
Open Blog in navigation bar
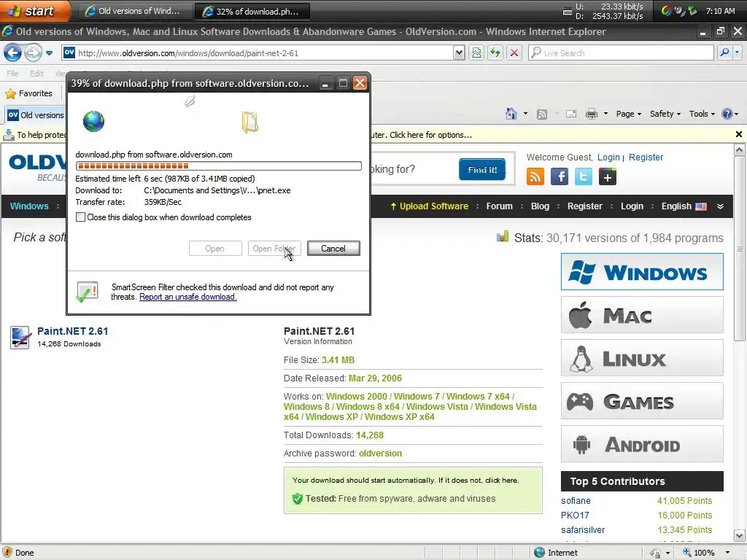540,206
